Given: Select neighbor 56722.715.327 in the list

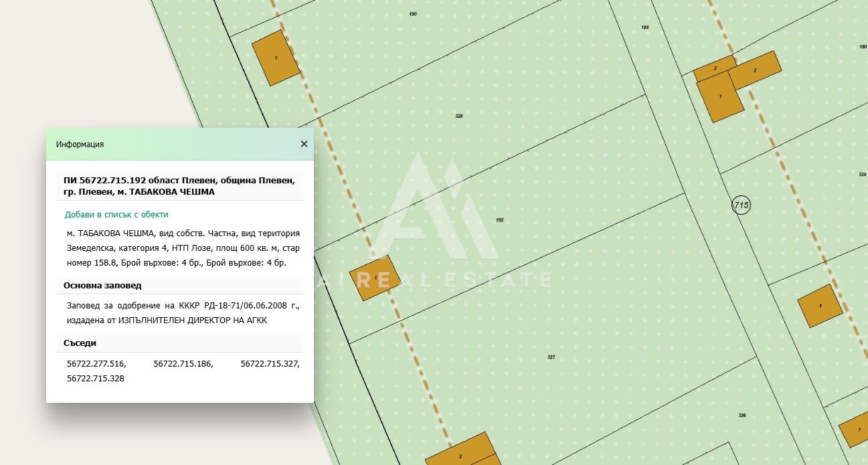Looking at the screenshot, I should [270, 364].
